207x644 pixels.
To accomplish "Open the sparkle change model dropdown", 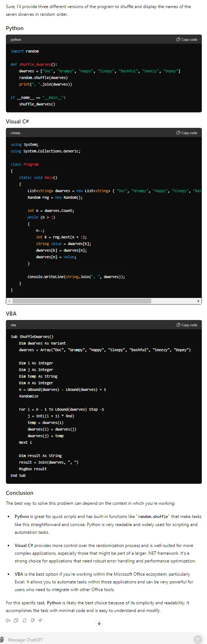I will [x=41, y=620].
